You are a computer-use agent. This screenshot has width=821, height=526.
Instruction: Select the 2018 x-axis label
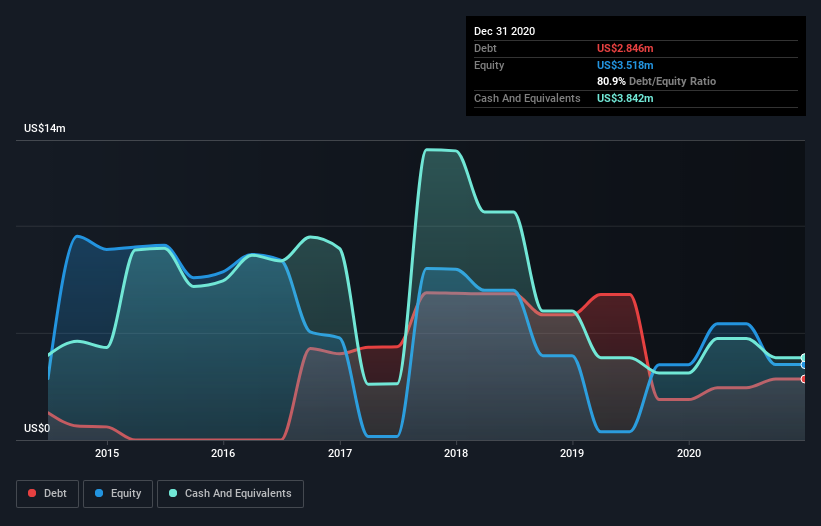[x=456, y=453]
